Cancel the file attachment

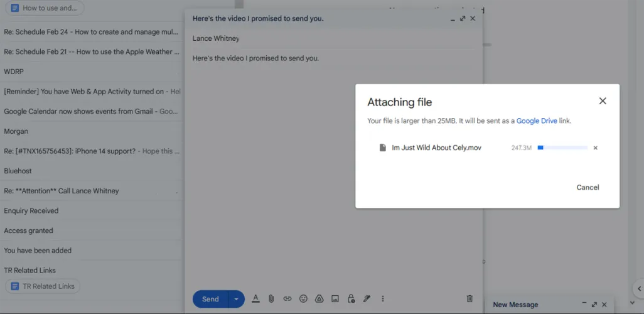[x=588, y=187]
